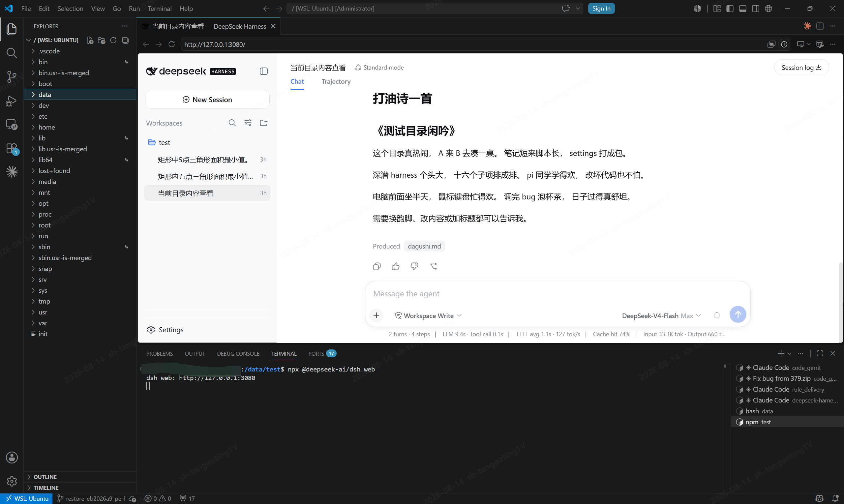Open the Selection menu
The width and height of the screenshot is (844, 504).
click(70, 9)
